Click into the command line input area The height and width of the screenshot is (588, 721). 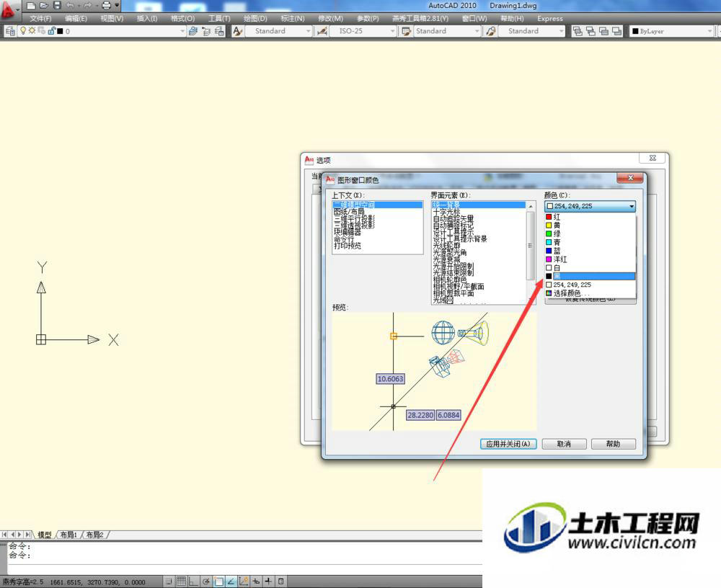tap(244, 569)
